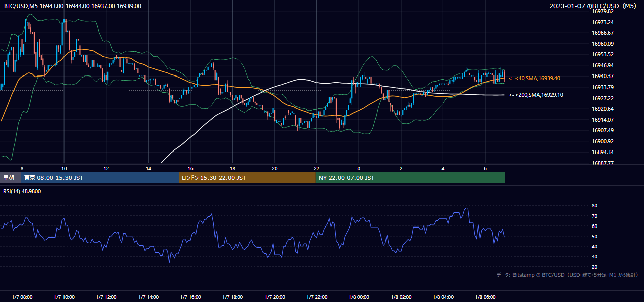
Task: Click the date axis label 1/7 08:00
Action: click(x=22, y=297)
